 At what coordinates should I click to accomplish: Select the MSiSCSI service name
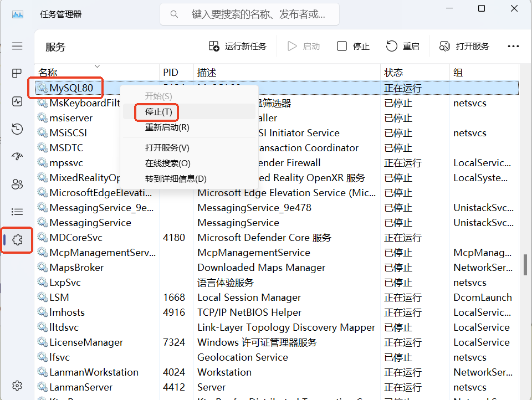click(68, 132)
